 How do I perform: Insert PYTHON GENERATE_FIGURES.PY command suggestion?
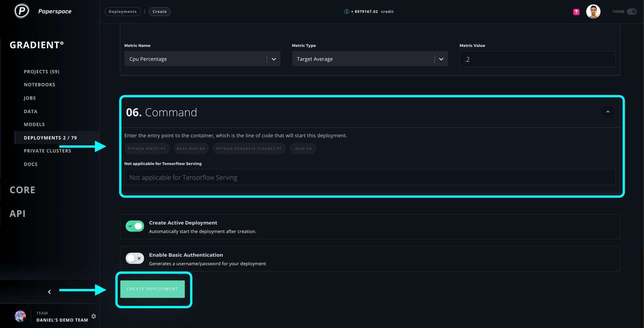249,149
